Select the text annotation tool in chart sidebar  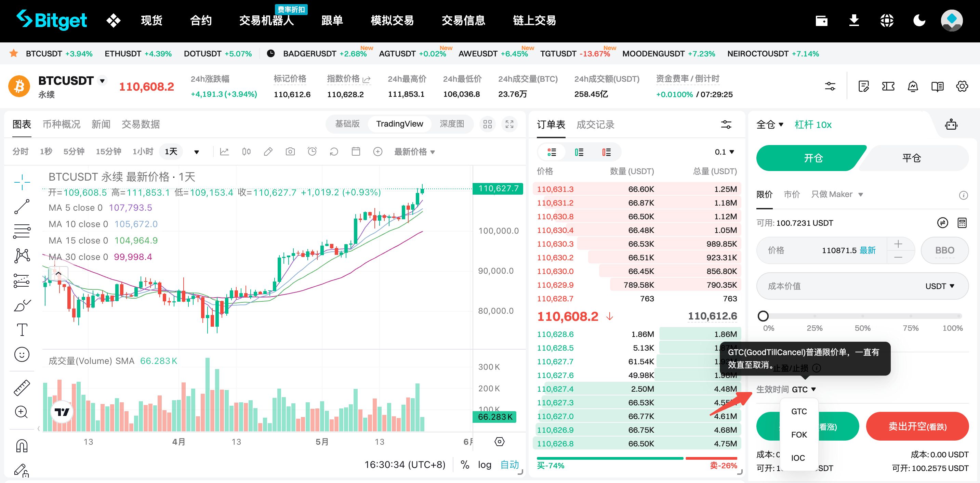[x=22, y=330]
